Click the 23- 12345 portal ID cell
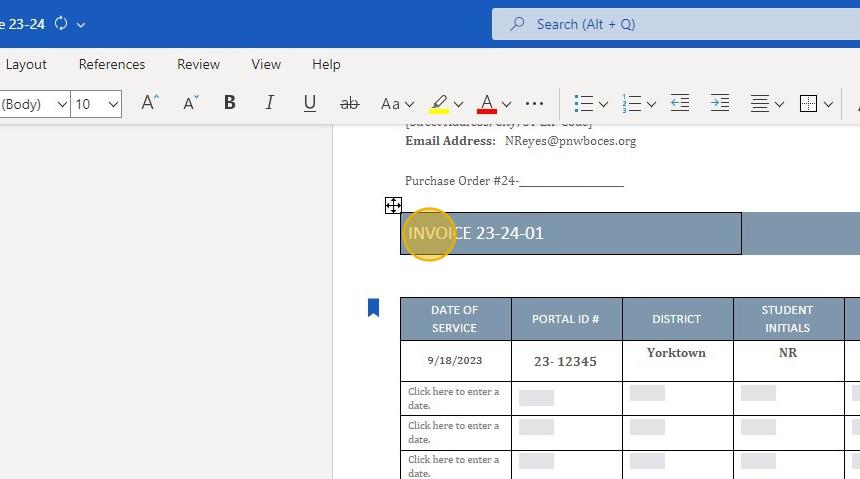Viewport: 860px width, 479px height. pos(565,361)
